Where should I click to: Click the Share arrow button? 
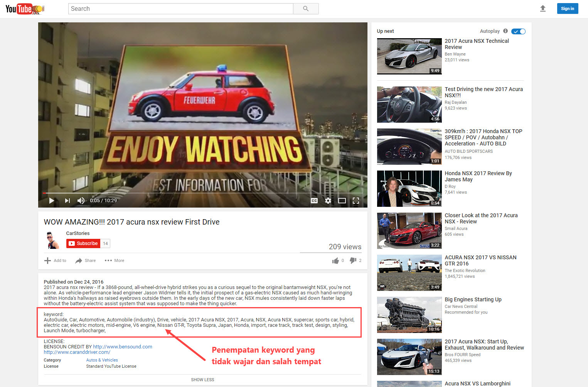[85, 260]
